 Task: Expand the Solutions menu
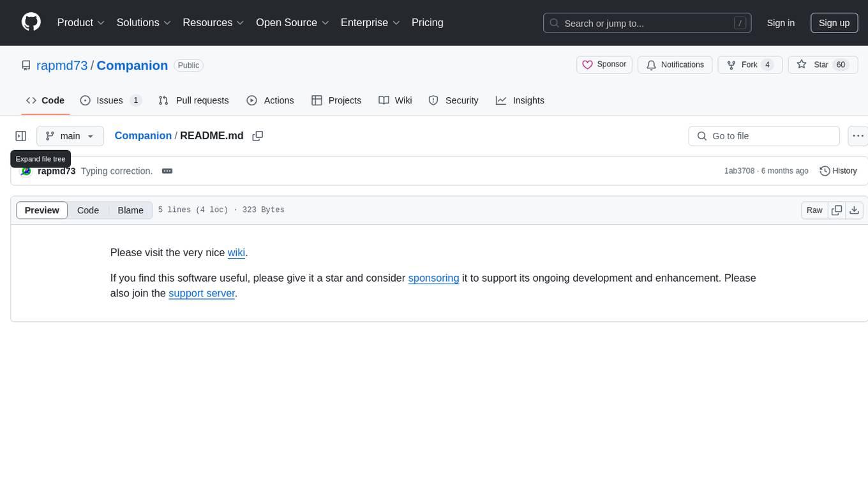point(144,22)
